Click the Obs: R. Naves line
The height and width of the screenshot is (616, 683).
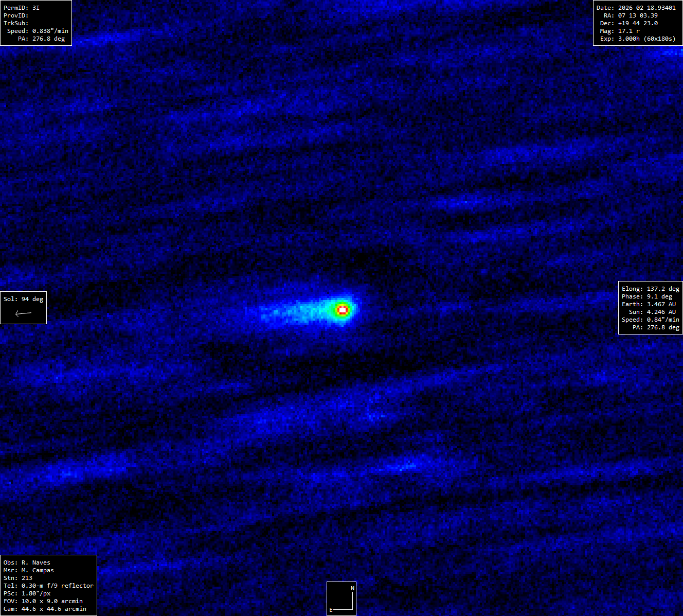27,562
